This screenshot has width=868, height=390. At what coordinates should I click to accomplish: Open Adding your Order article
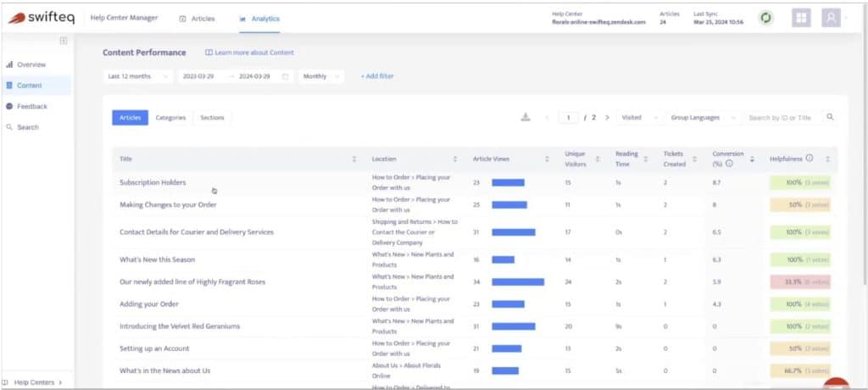149,304
